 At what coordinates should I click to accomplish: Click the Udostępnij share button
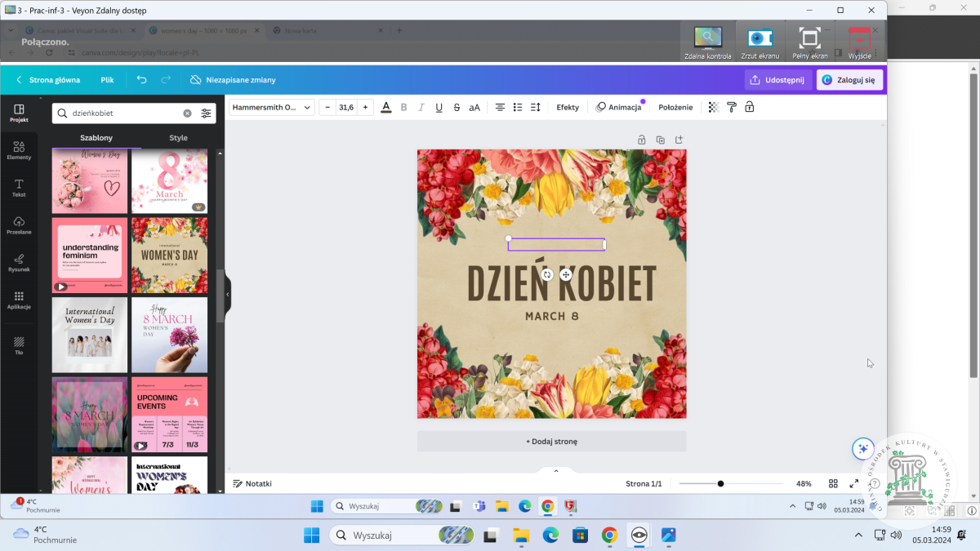778,80
